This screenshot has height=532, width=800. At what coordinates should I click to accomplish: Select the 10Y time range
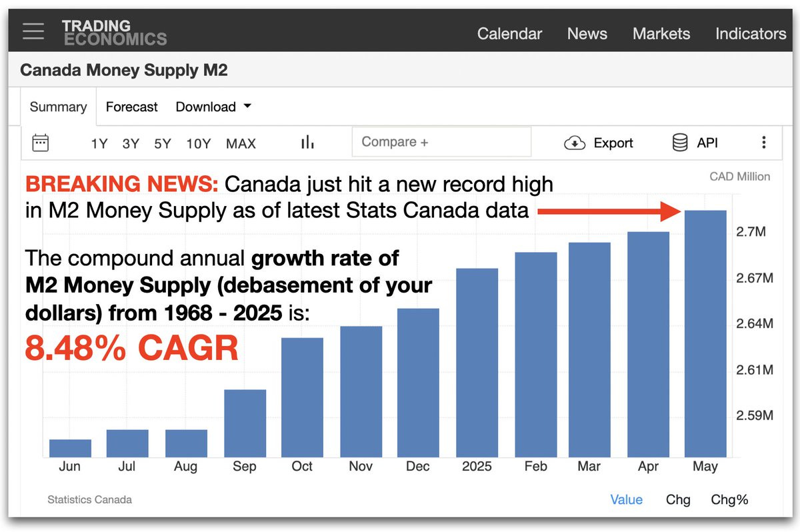coord(198,143)
